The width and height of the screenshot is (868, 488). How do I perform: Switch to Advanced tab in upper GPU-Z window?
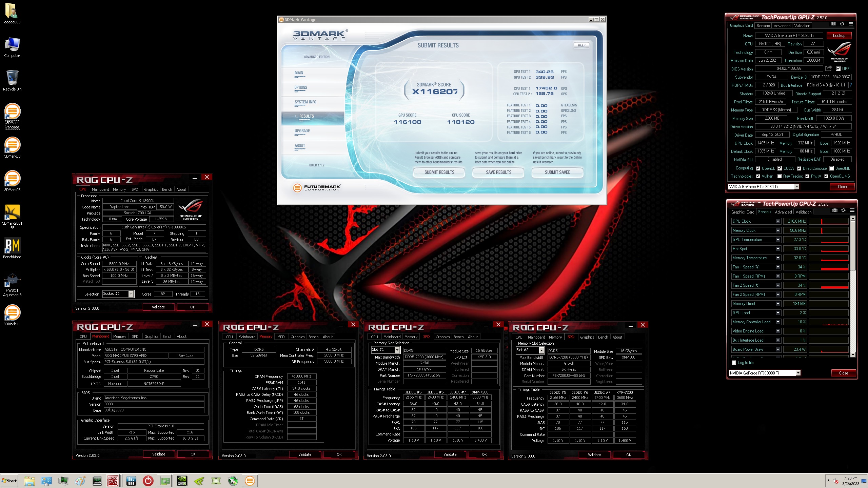[x=782, y=26]
